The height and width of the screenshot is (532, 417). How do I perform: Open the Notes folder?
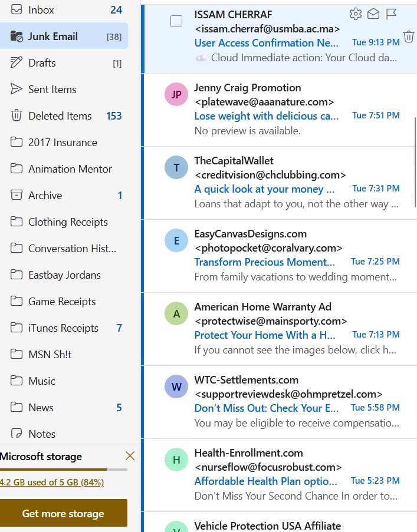pos(64,434)
